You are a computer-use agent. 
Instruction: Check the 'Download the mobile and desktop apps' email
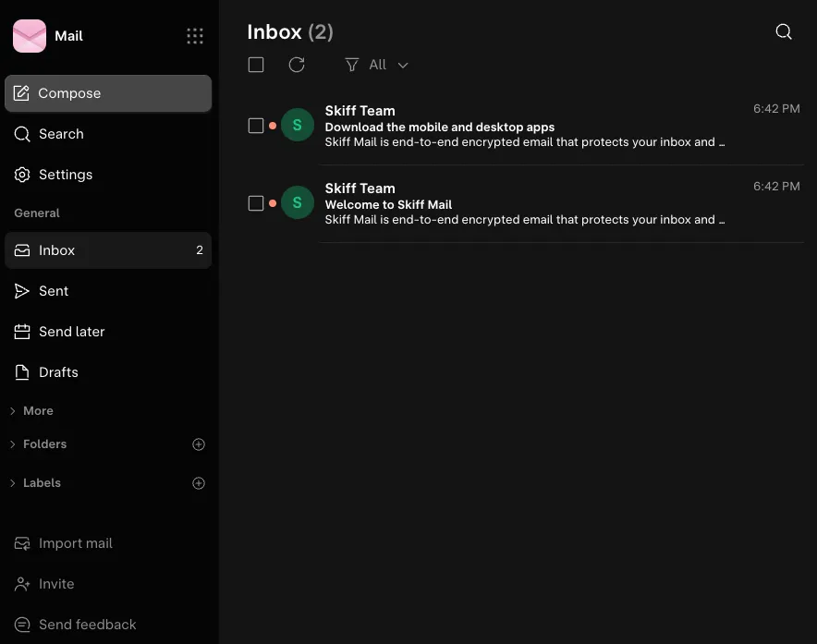256,126
